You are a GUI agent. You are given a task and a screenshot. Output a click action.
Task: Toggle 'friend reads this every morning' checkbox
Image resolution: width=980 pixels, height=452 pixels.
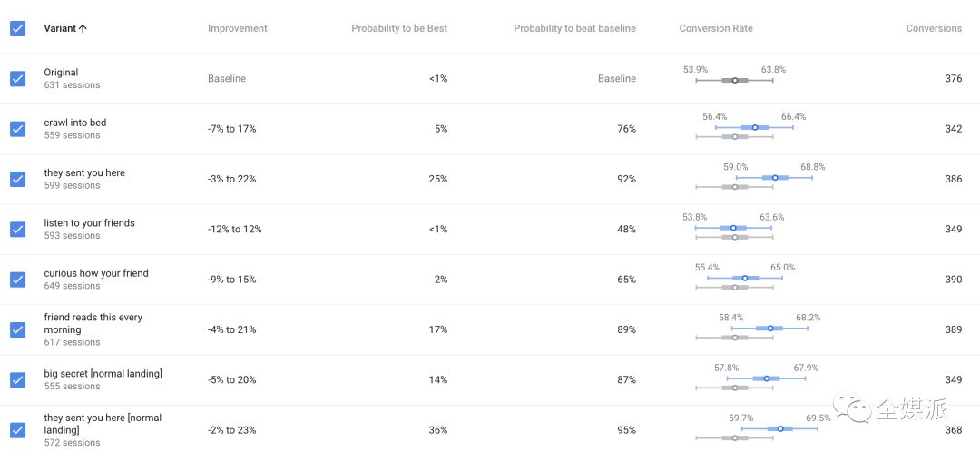click(x=17, y=329)
